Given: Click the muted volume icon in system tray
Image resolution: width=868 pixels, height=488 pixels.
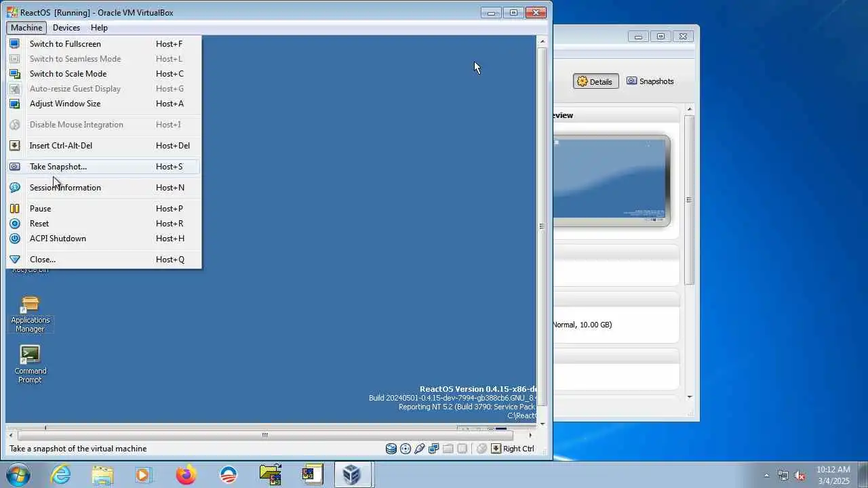Looking at the screenshot, I should (800, 475).
